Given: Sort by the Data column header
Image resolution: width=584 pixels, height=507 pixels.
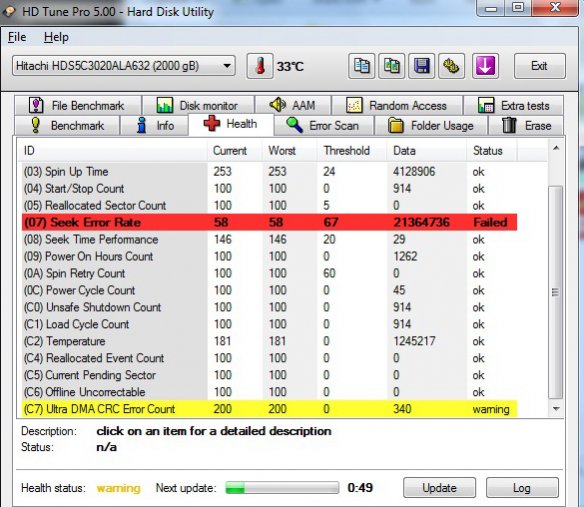Looking at the screenshot, I should 427,150.
